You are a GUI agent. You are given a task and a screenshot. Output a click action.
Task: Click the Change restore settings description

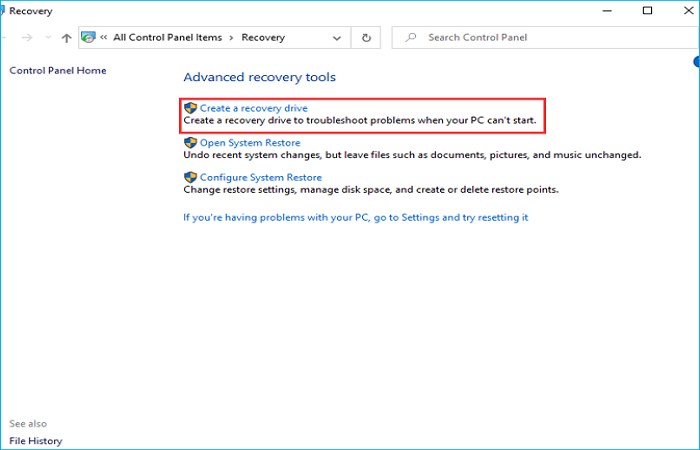click(371, 190)
